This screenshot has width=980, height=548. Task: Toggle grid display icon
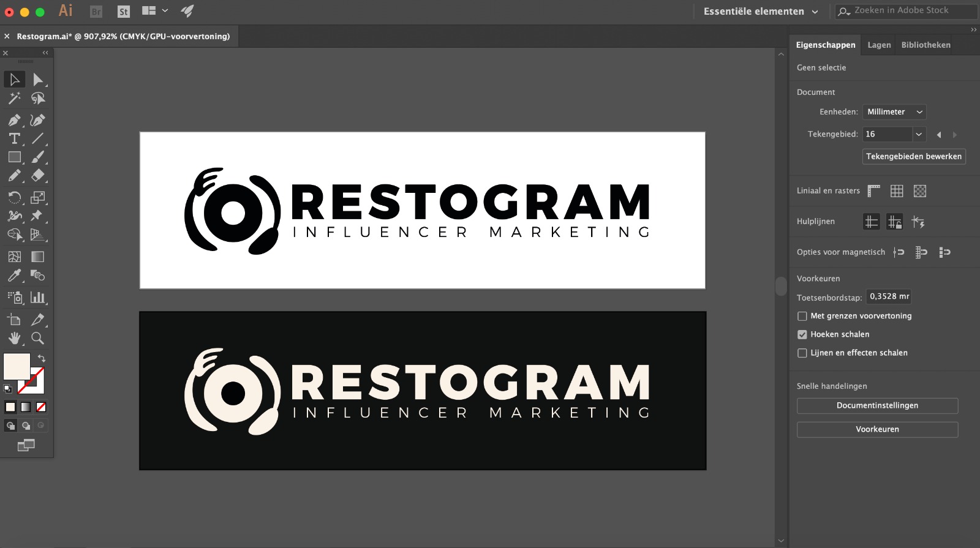pyautogui.click(x=897, y=191)
